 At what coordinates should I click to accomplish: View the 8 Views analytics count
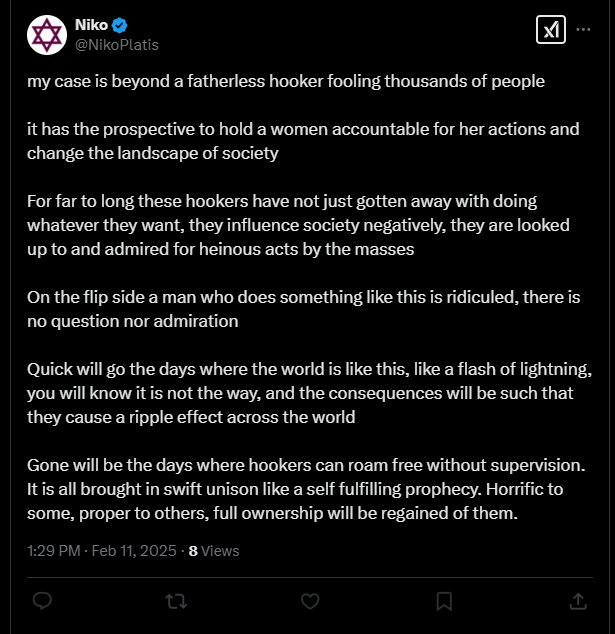(x=214, y=551)
